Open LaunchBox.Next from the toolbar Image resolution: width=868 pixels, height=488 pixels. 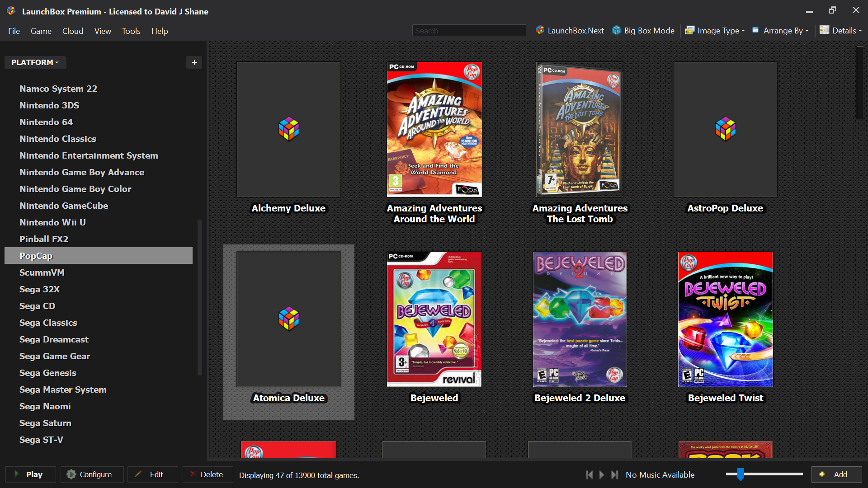[570, 31]
